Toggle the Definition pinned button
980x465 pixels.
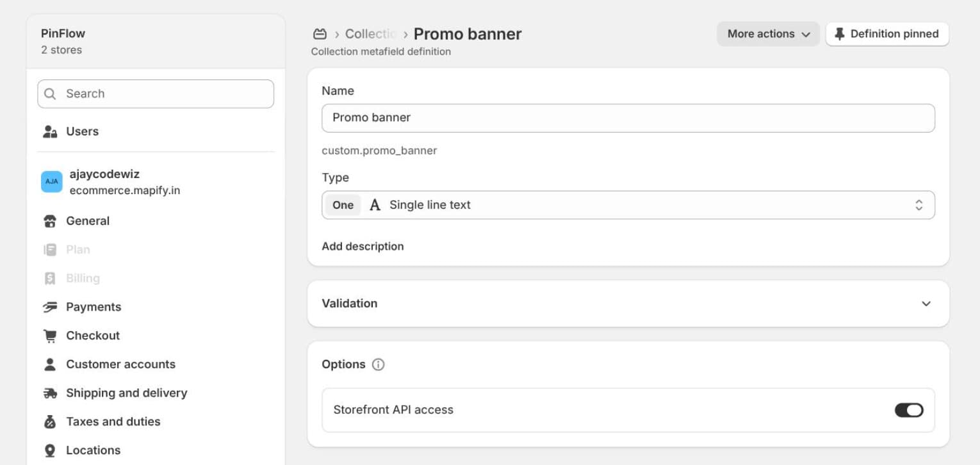pos(887,34)
